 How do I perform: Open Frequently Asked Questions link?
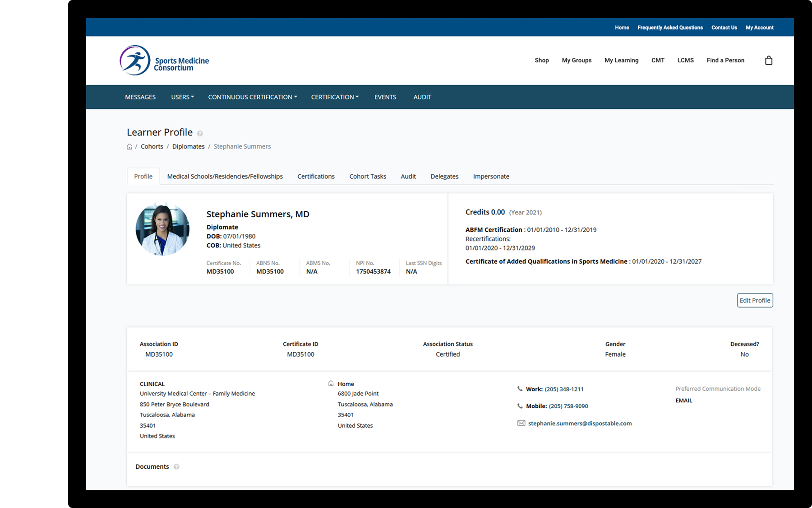(x=670, y=28)
